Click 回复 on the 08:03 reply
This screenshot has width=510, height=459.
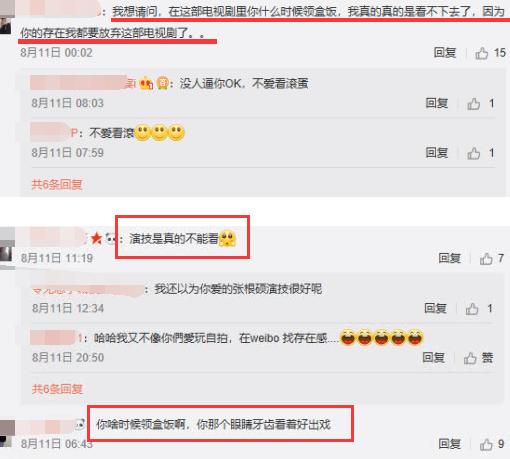(437, 103)
